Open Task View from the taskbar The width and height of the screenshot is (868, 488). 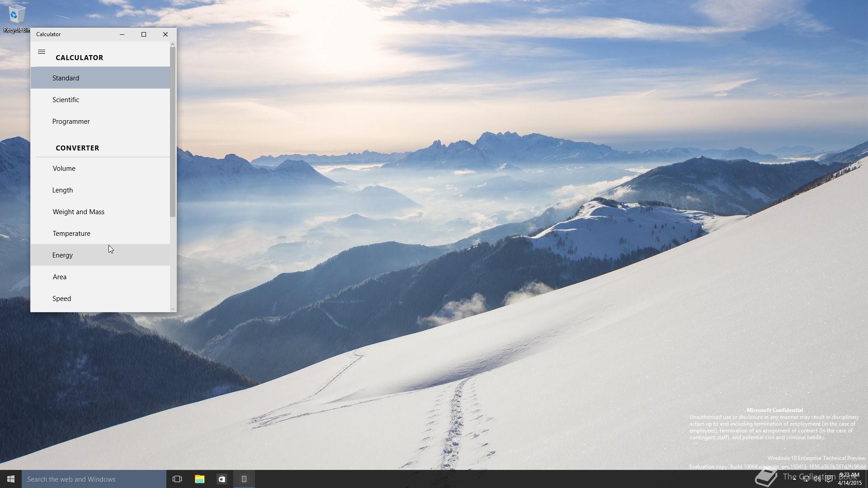click(x=177, y=479)
